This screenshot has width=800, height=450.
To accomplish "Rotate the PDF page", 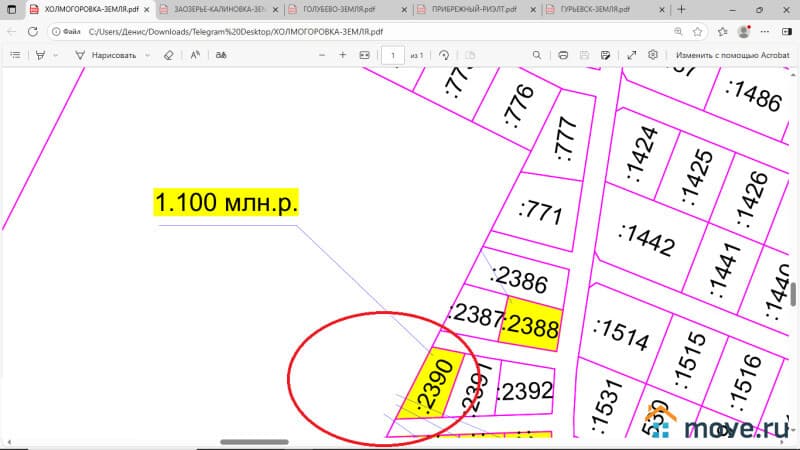I will coord(443,55).
